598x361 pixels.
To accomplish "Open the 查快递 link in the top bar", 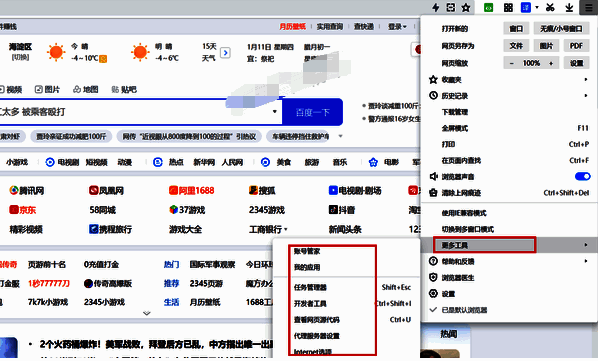I will (363, 27).
